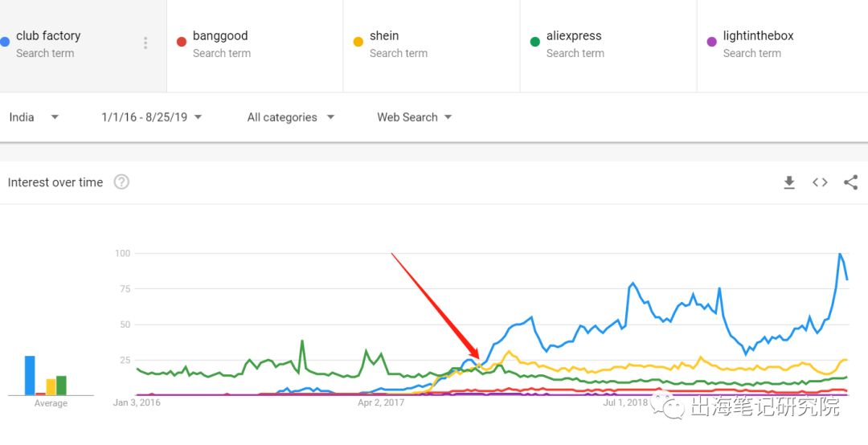The width and height of the screenshot is (868, 445).
Task: Open embed code for chart
Action: pos(820,182)
